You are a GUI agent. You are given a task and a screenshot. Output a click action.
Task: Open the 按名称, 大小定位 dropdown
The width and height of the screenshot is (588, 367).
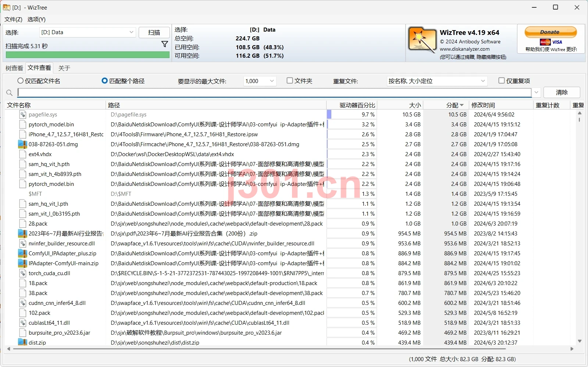[x=437, y=81]
